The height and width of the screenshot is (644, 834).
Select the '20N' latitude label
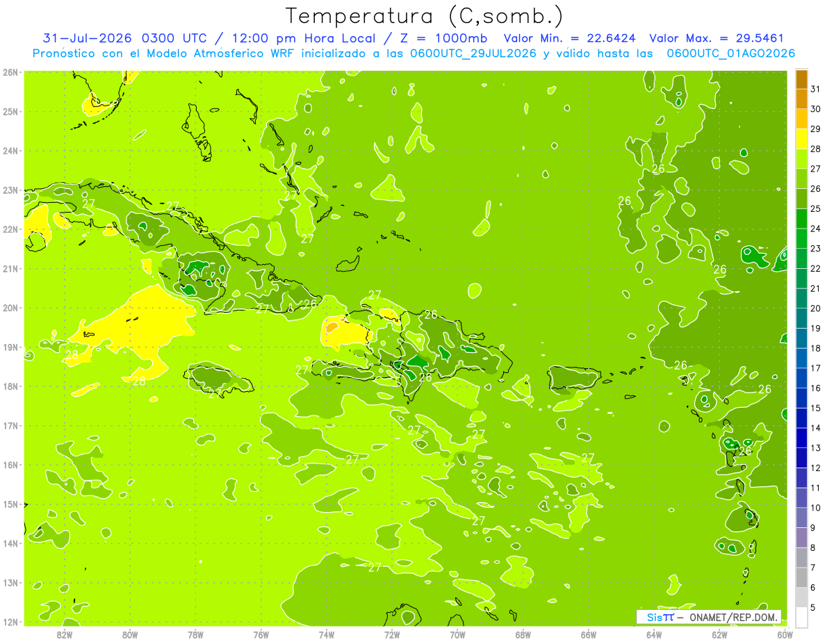coord(10,308)
